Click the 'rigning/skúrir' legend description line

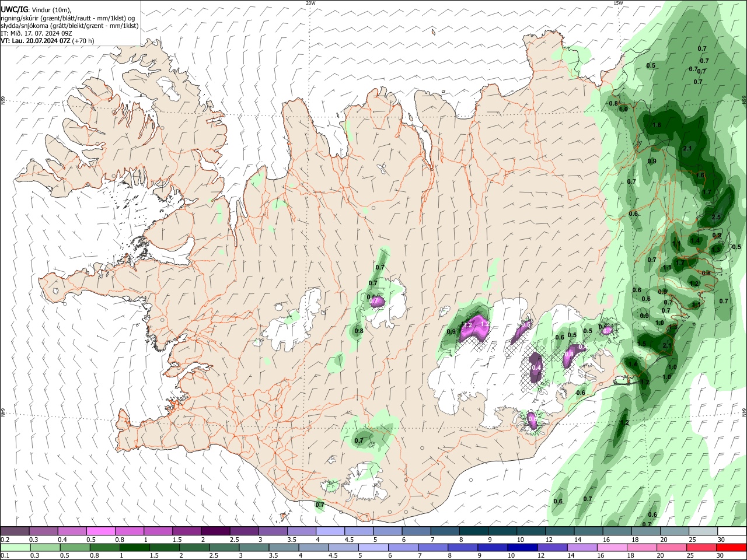pos(68,18)
